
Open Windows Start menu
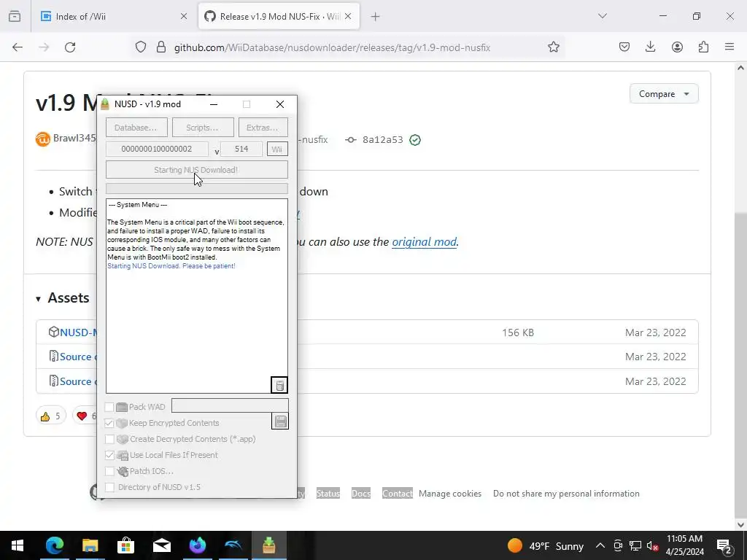pyautogui.click(x=18, y=545)
